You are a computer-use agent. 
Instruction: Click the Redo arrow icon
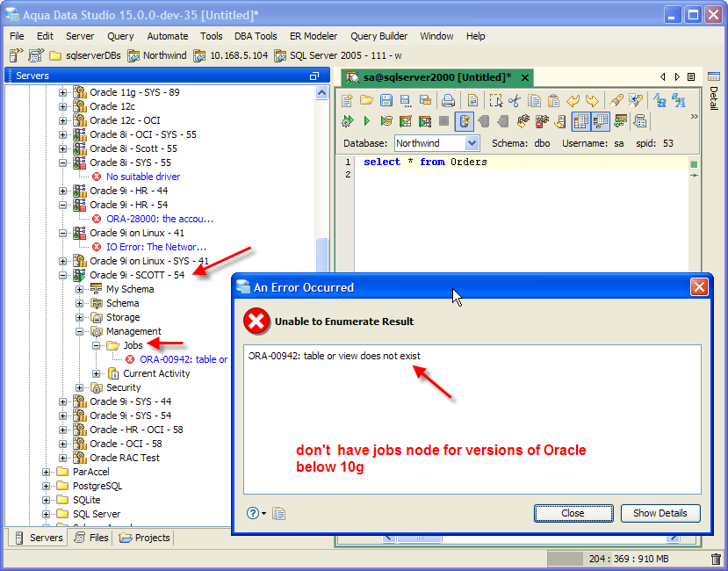(592, 100)
